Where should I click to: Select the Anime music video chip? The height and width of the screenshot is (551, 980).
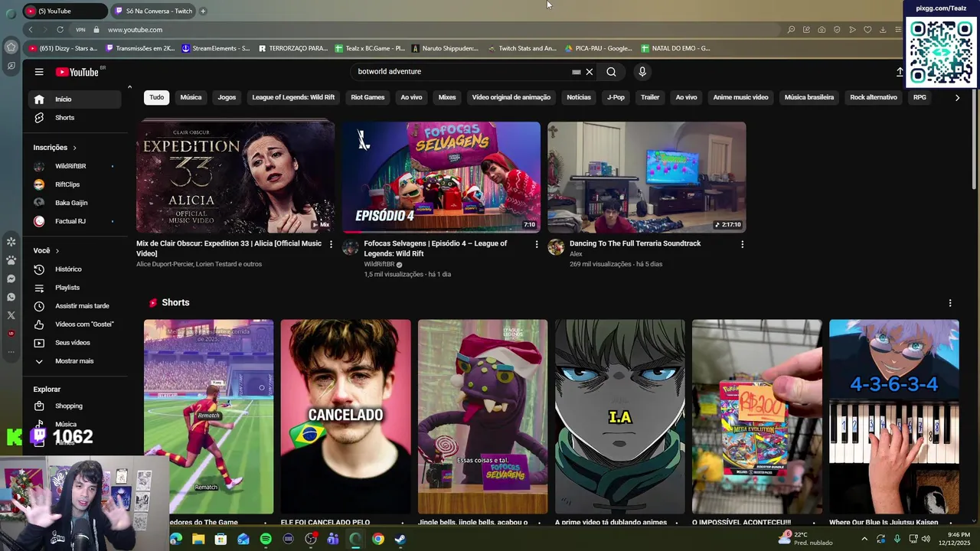[740, 98]
